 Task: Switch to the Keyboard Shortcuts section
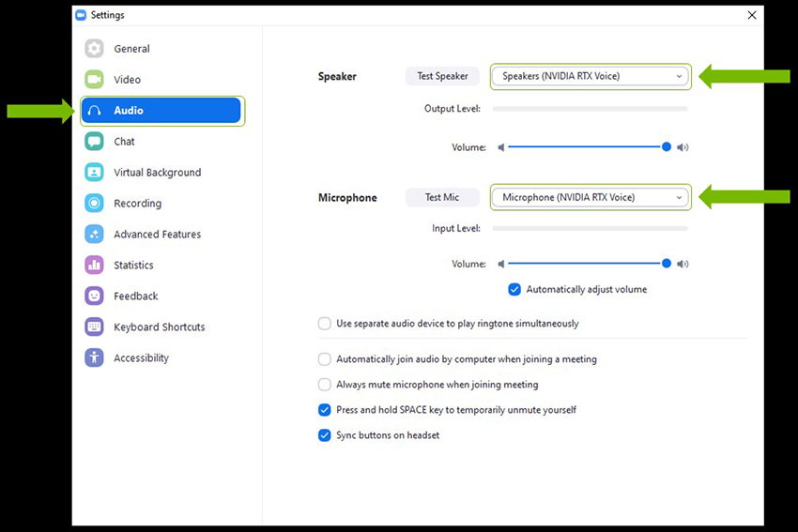pos(159,327)
